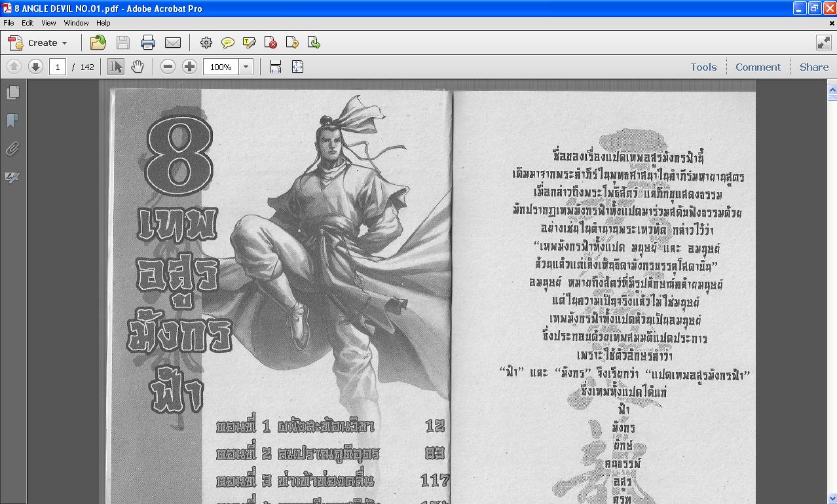This screenshot has width=837, height=504.
Task: Select the highlight text tool
Action: pyautogui.click(x=250, y=43)
